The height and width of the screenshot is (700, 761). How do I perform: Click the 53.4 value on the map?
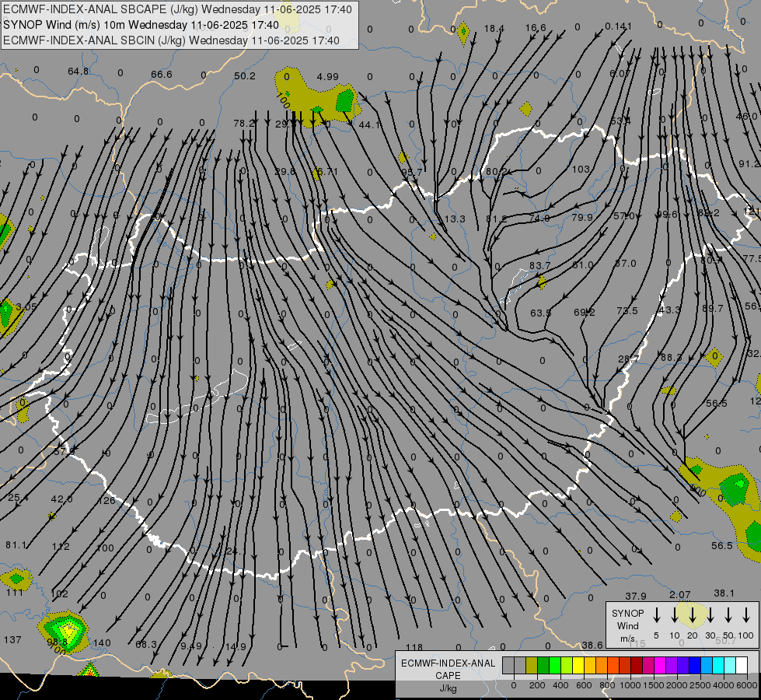[x=620, y=121]
